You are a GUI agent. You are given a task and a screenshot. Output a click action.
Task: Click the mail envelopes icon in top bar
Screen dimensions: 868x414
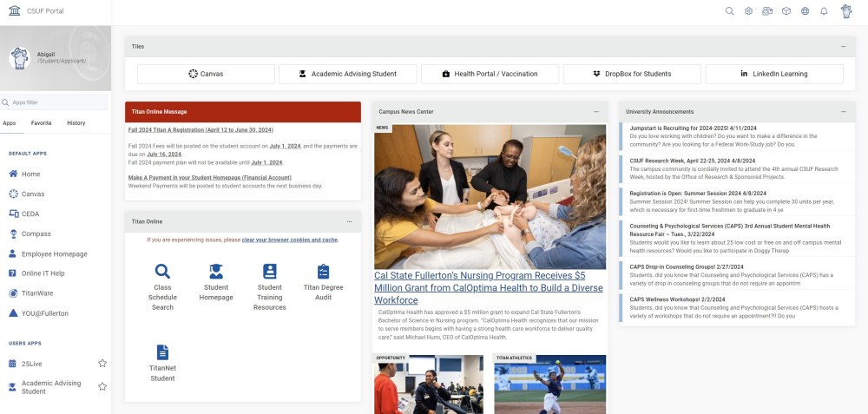pos(767,11)
